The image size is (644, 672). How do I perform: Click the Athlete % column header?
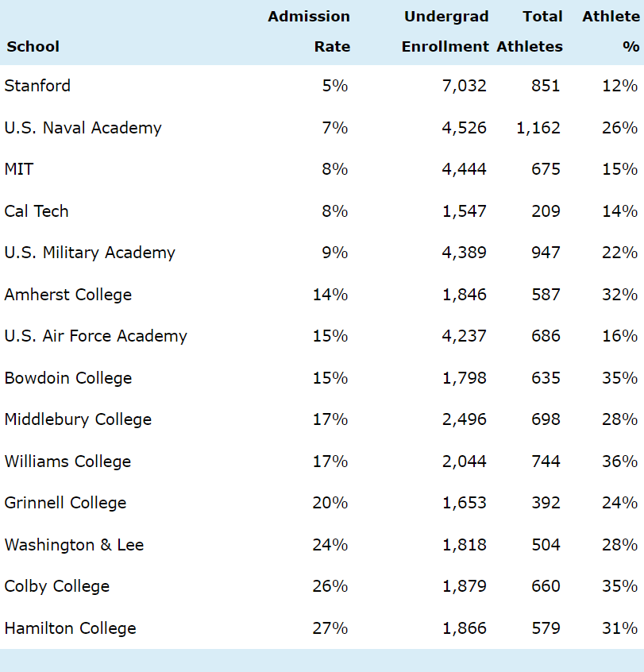point(611,31)
